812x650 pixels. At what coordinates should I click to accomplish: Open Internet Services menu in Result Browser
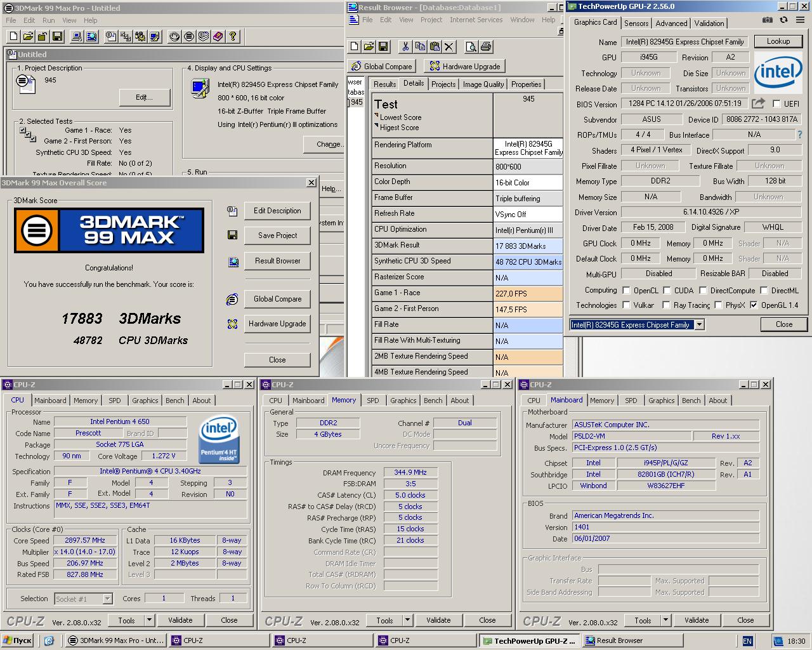pyautogui.click(x=476, y=20)
